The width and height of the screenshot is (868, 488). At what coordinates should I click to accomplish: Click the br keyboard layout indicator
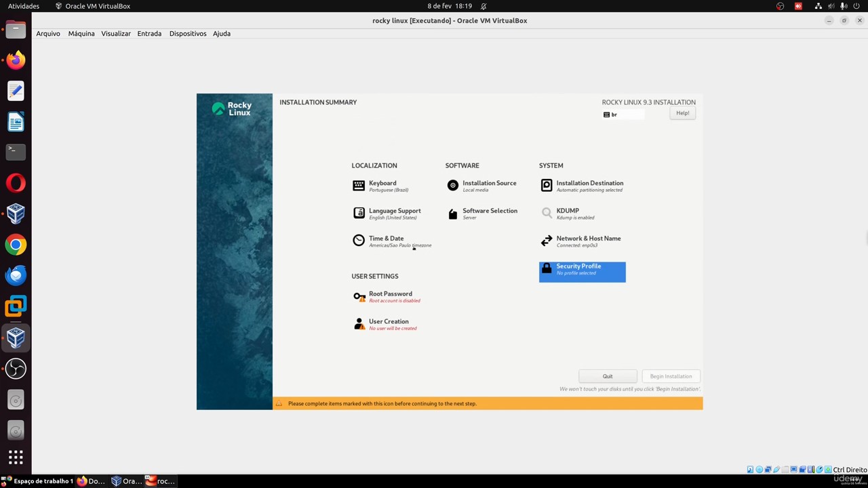(x=622, y=115)
